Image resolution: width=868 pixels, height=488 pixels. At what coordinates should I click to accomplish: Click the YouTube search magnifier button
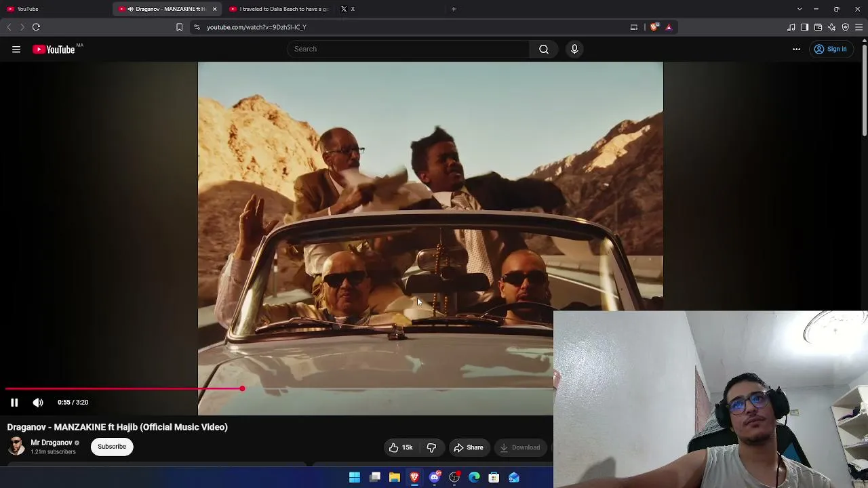coord(544,49)
